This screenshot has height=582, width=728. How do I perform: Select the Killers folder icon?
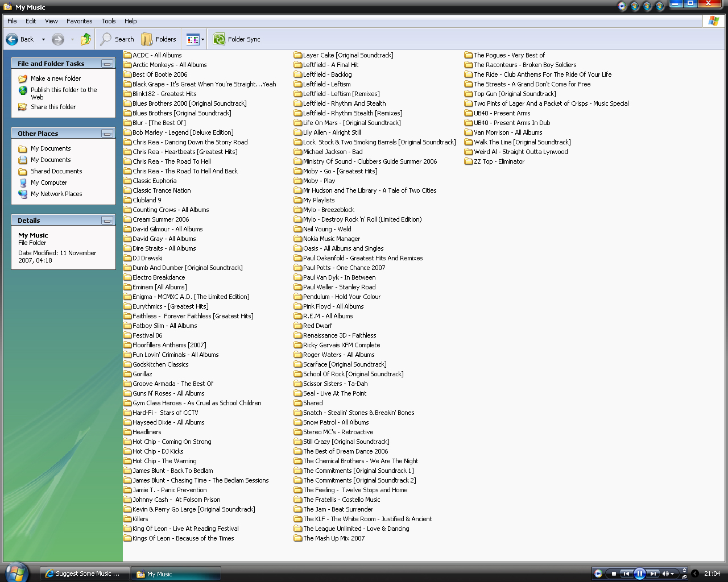[127, 519]
